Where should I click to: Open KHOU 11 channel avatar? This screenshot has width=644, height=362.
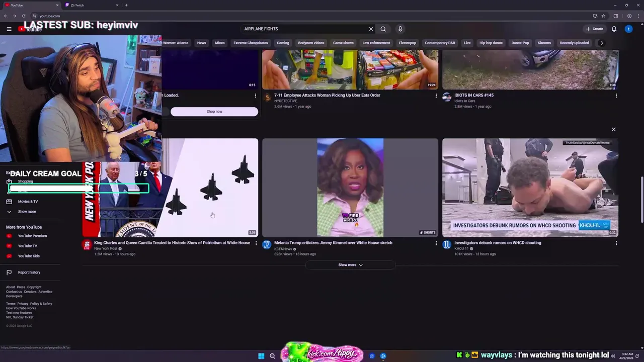[x=446, y=245]
